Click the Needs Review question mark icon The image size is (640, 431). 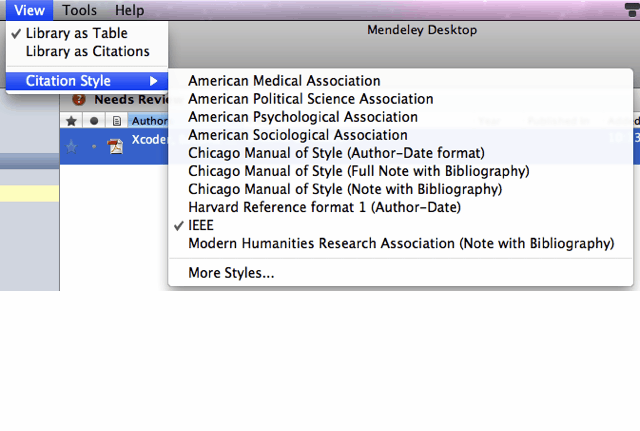pos(78,99)
